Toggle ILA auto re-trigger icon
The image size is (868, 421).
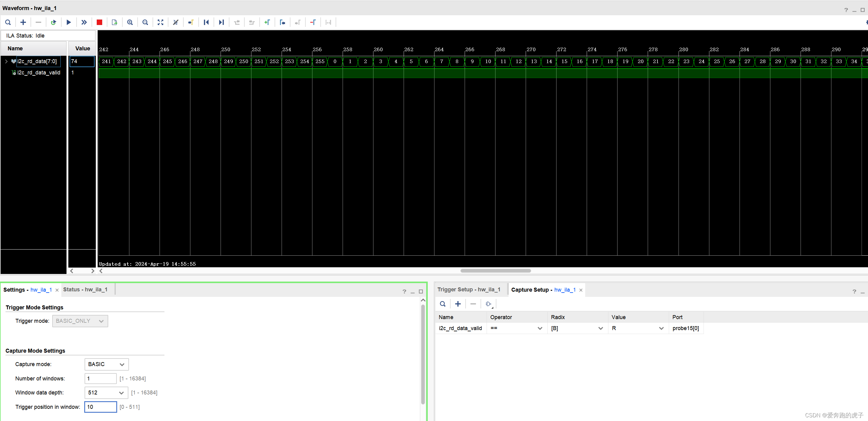coord(53,22)
